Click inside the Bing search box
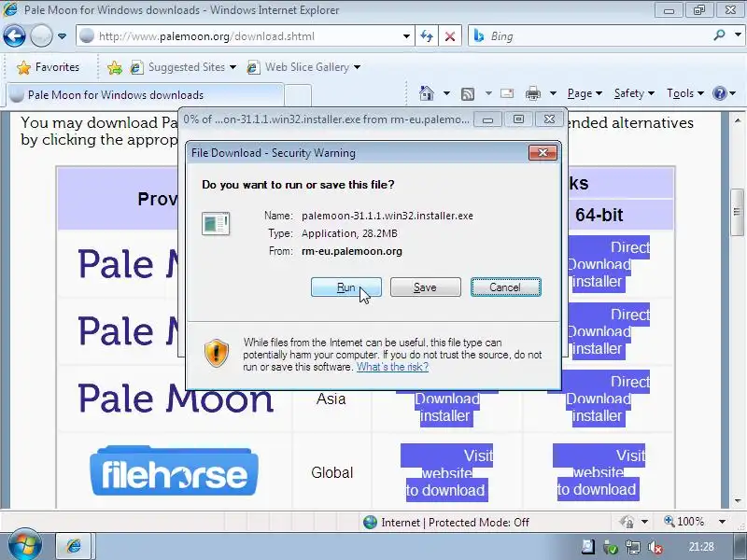 click(591, 36)
